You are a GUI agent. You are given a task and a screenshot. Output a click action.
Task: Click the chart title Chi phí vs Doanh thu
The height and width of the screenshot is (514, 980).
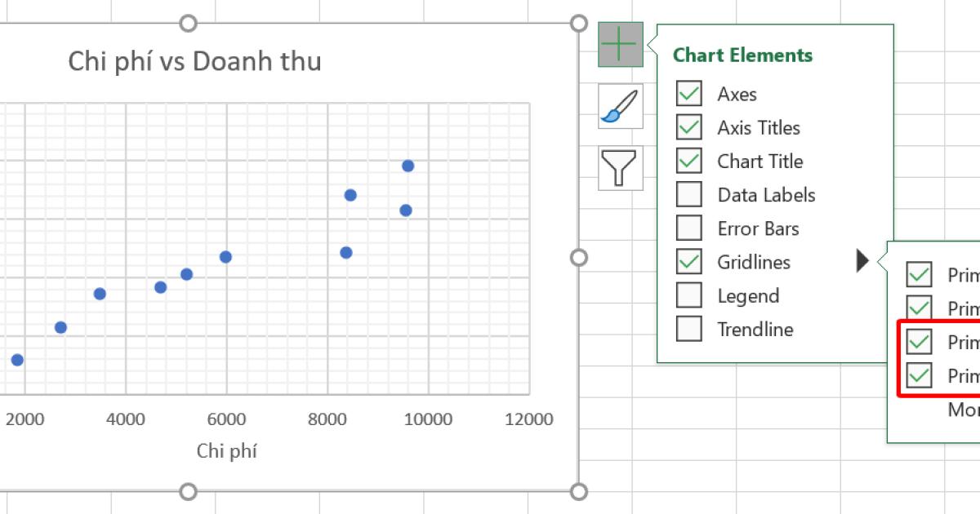[x=194, y=60]
